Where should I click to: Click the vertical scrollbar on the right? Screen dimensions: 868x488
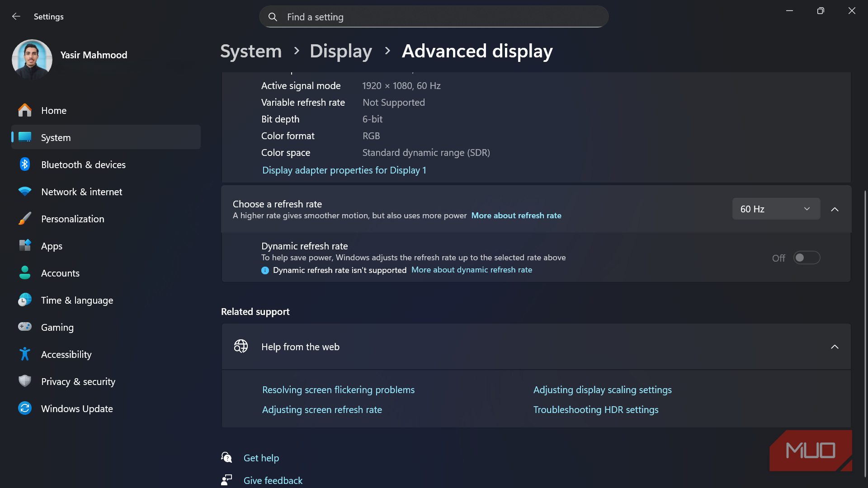pyautogui.click(x=865, y=333)
